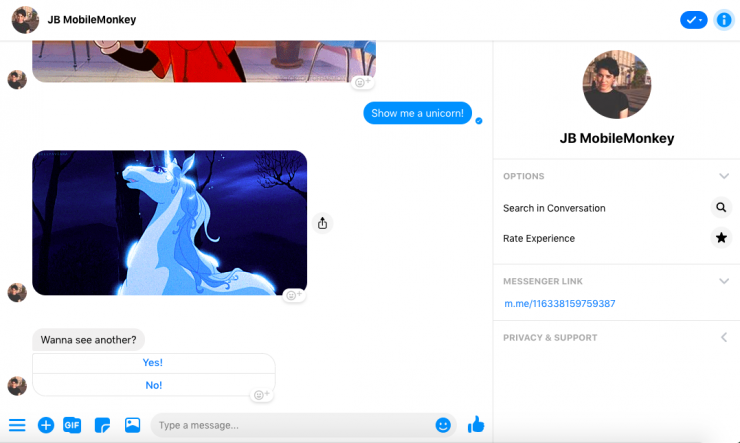
Task: Collapse the Messenger Link section
Action: [x=723, y=281]
